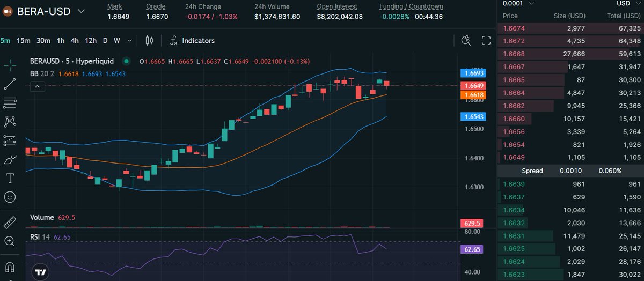Switch to the 1h timeframe

click(61, 40)
